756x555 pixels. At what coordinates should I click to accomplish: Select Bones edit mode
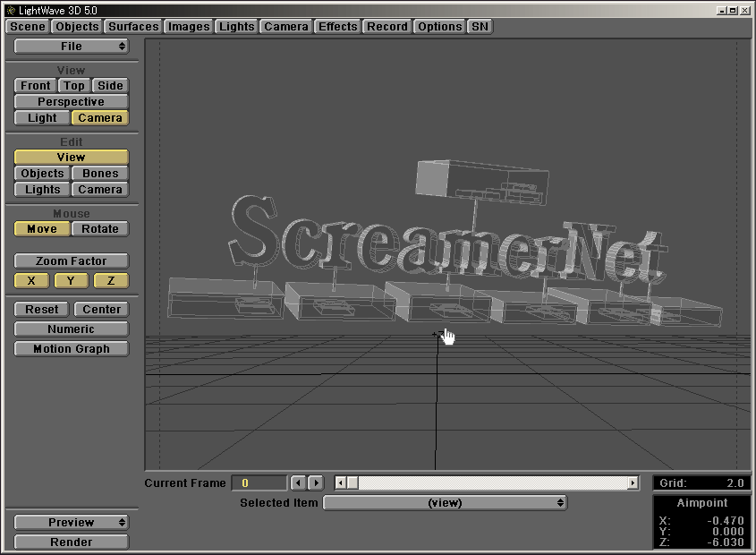100,174
